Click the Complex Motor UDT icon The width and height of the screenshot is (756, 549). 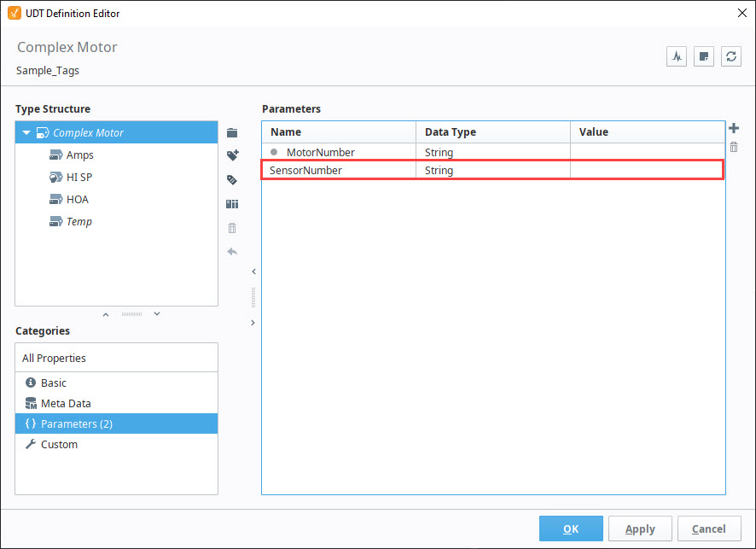43,132
